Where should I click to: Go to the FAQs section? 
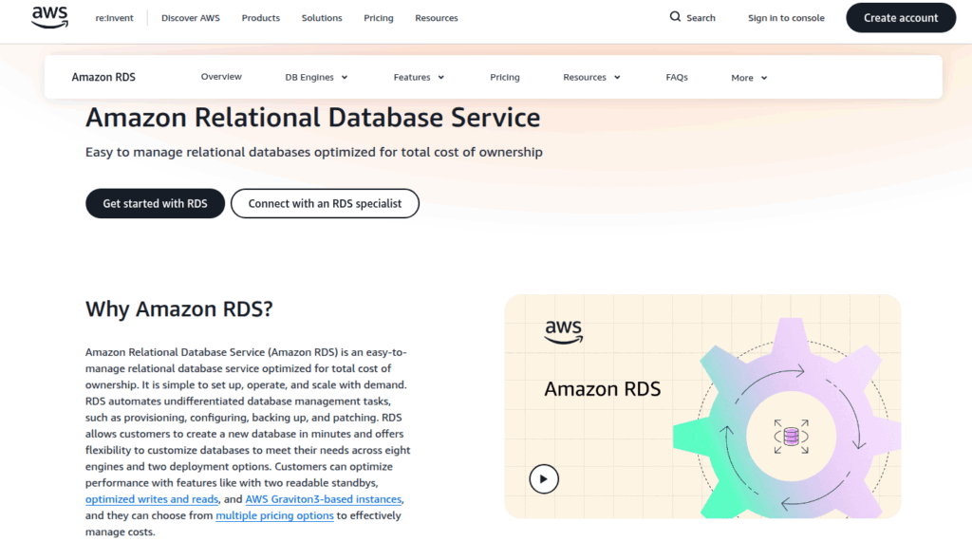677,77
